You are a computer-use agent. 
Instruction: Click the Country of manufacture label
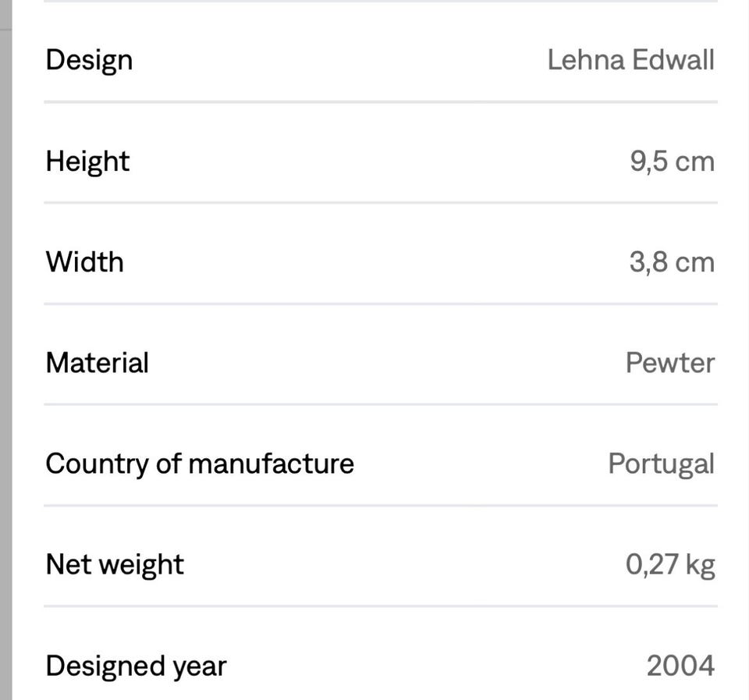(x=200, y=464)
